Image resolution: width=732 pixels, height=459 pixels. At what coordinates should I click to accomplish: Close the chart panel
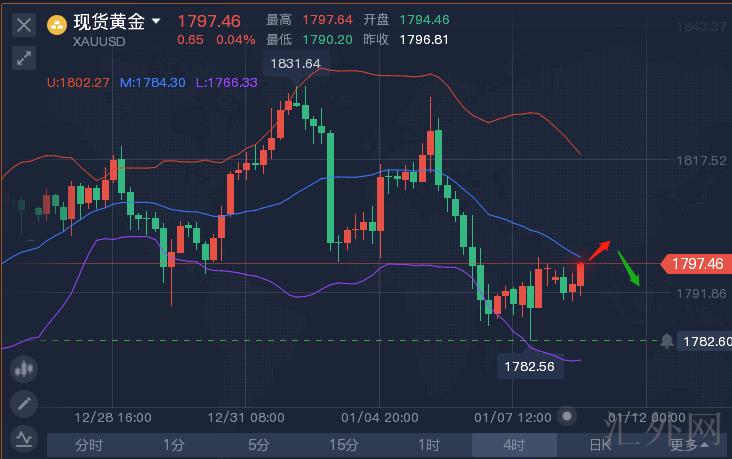click(x=23, y=22)
